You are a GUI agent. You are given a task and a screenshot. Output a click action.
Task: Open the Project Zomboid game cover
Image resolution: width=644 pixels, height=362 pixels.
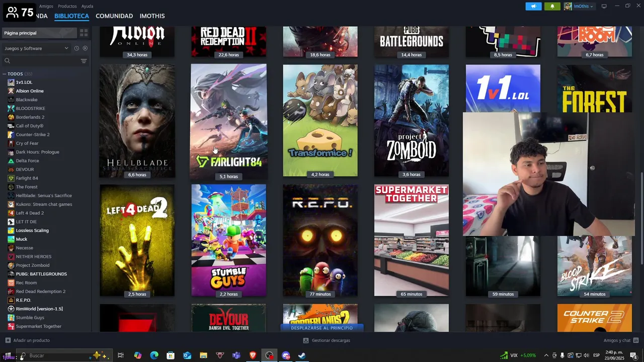(412, 121)
